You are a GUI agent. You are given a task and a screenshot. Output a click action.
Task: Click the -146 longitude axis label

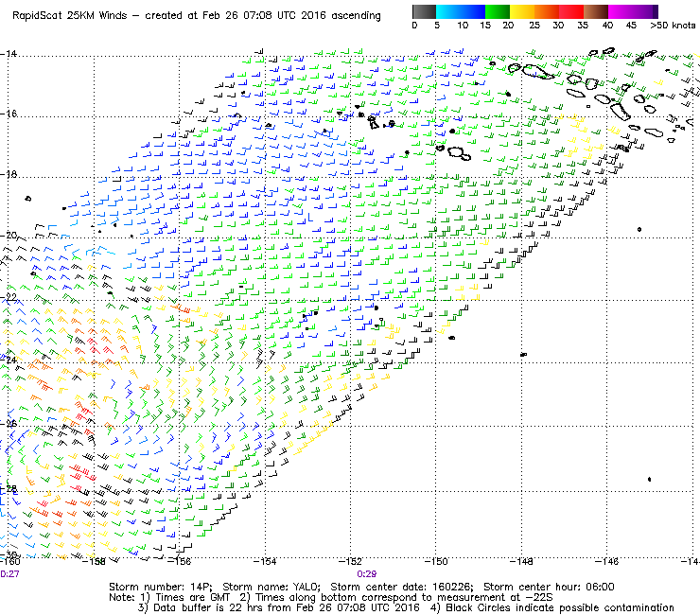point(606,561)
